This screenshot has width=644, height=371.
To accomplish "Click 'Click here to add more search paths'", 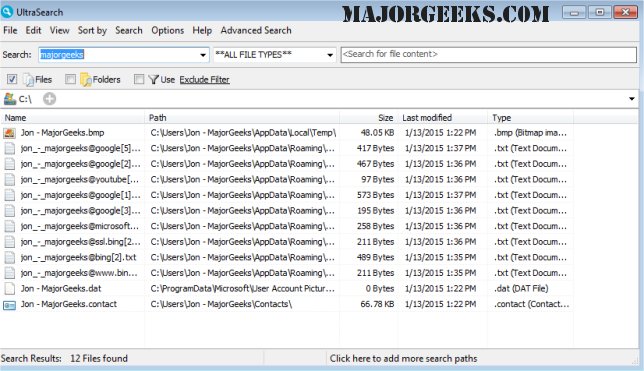I will (403, 359).
